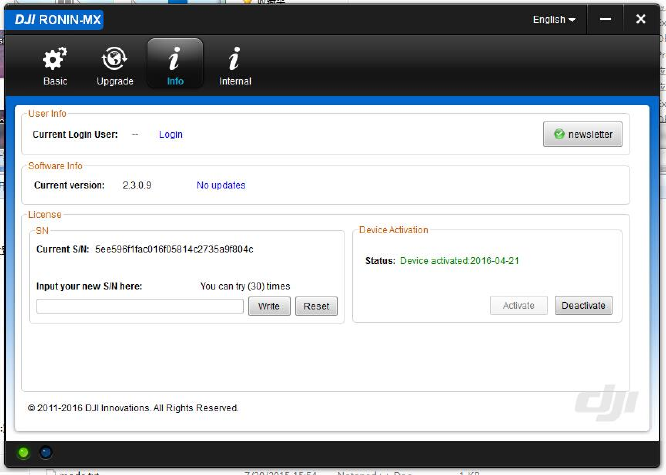Screen dimensions: 666x475
Task: Click the green check icon on newsletter button
Action: [x=559, y=134]
